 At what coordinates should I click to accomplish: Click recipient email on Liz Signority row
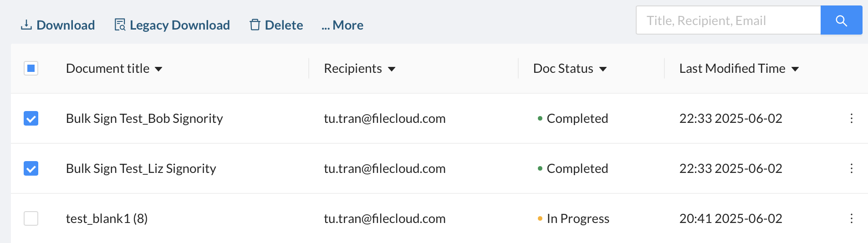(384, 168)
